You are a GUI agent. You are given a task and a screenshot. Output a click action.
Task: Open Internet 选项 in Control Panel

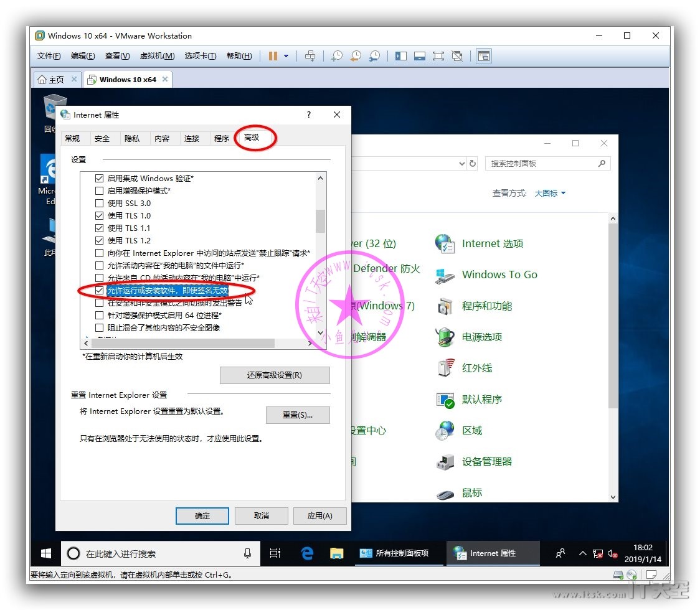(480, 243)
